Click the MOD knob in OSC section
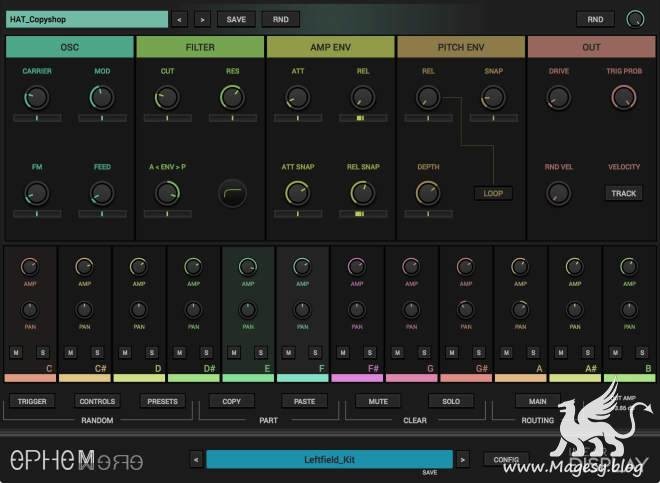This screenshot has width=660, height=483. pos(102,97)
